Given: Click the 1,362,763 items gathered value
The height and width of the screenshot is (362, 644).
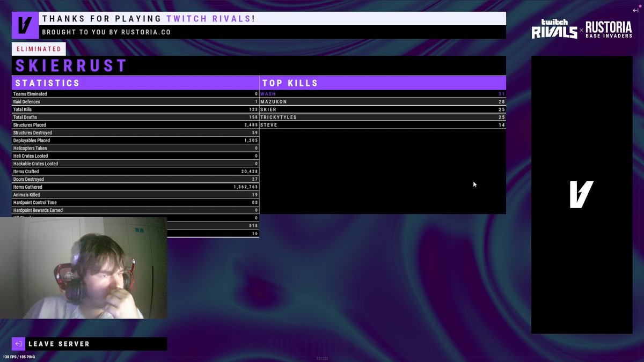Looking at the screenshot, I should click(246, 187).
